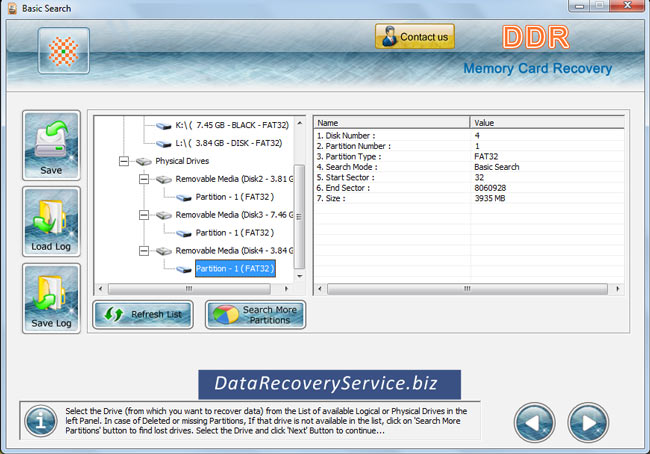Go to the next step arrow button
Viewport: 650px width, 454px height.
click(x=588, y=422)
